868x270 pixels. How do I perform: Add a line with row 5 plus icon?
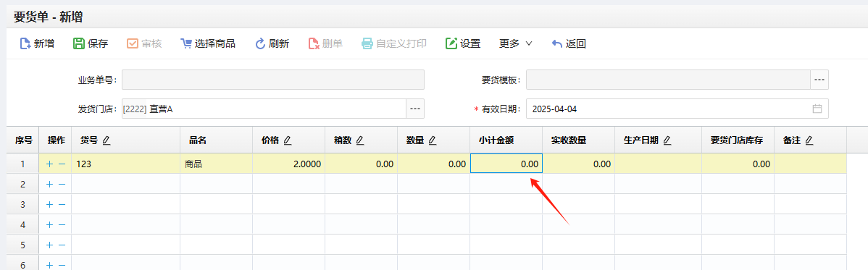point(49,245)
